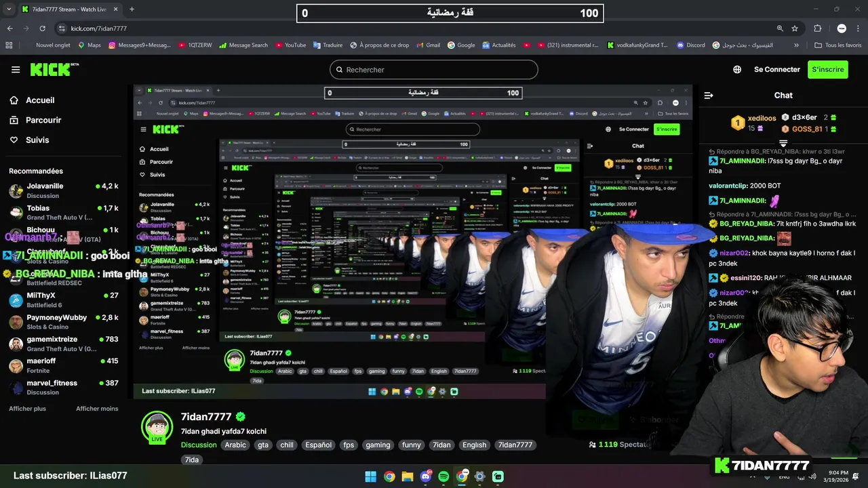Open the Tous les favoris folder
This screenshot has width=868, height=488.
(838, 45)
